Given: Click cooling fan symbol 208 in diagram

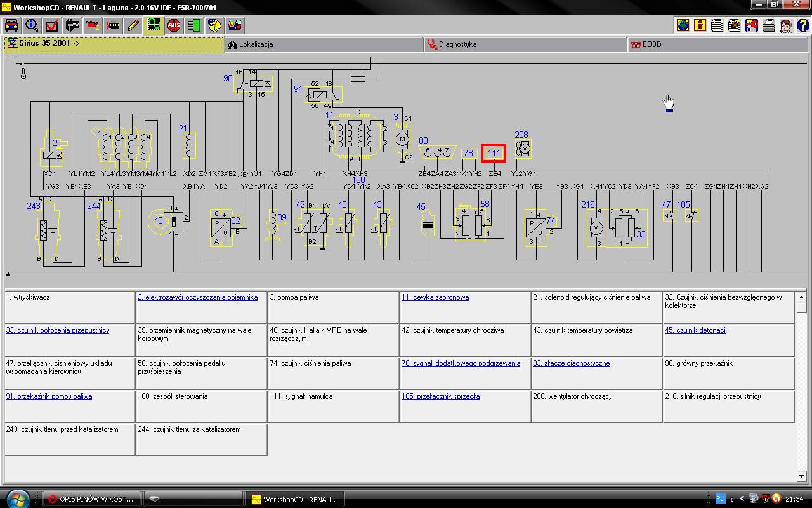Looking at the screenshot, I should pos(523,149).
